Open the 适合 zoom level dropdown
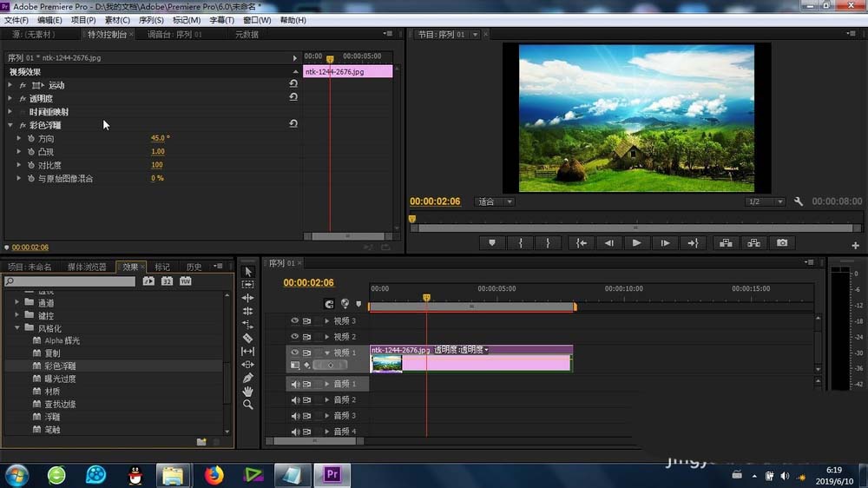The height and width of the screenshot is (488, 868). (x=495, y=201)
